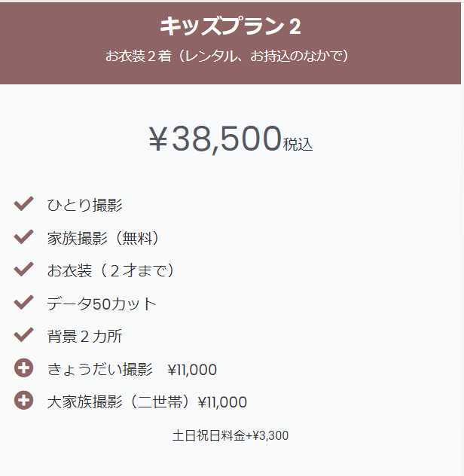464x476 pixels.
Task: Click the ¥38,500 price
Action: coord(215,139)
